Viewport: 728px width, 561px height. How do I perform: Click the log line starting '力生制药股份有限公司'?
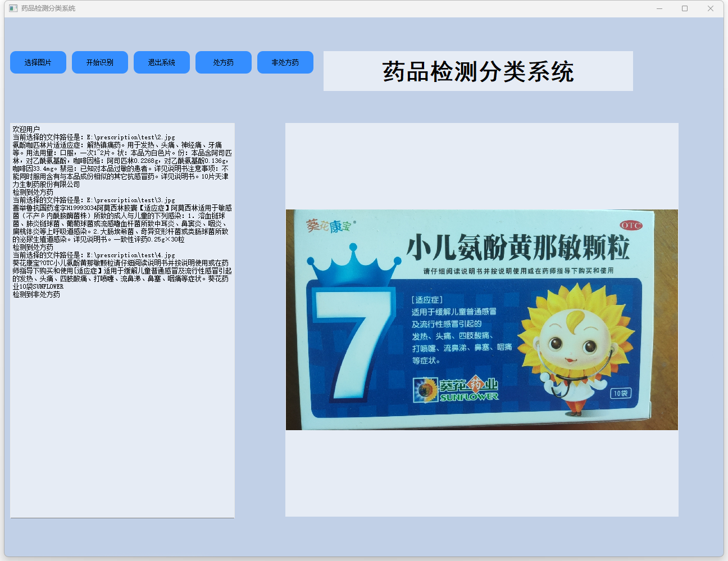pyautogui.click(x=46, y=184)
